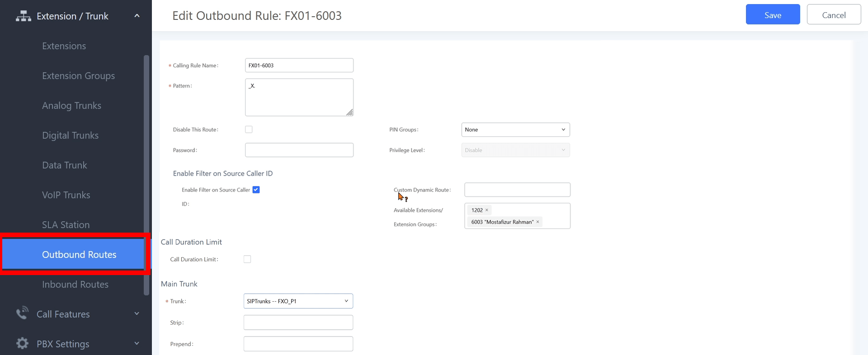This screenshot has height=355, width=868.
Task: Expand the PBX Settings section
Action: 137,343
